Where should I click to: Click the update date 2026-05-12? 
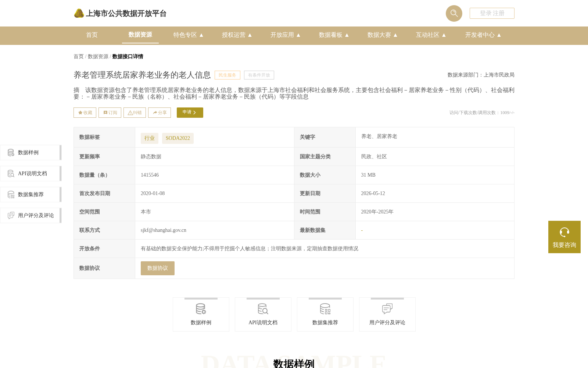(x=373, y=194)
